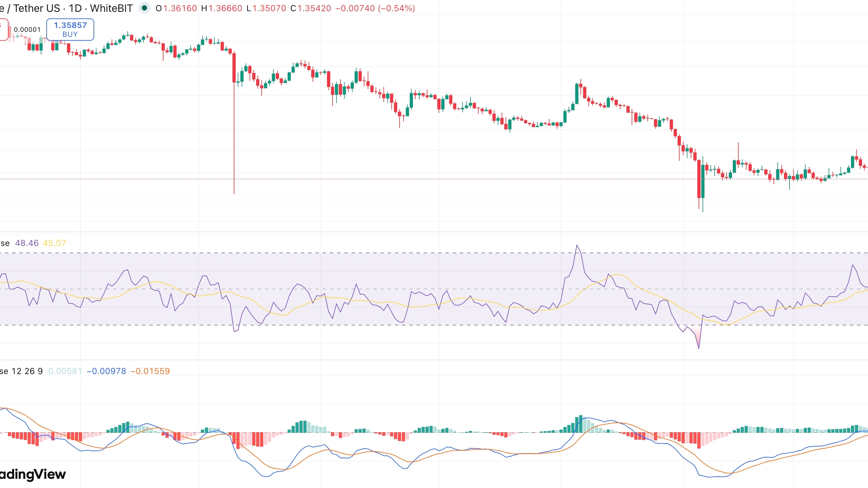Click the Tether US 1D WhiteBIT symbol title
This screenshot has height=488, width=868.
point(67,8)
